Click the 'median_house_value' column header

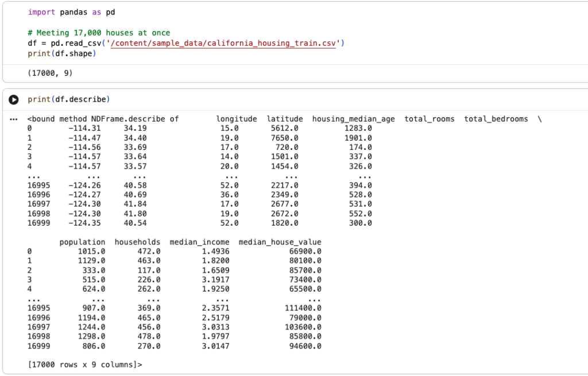point(280,242)
